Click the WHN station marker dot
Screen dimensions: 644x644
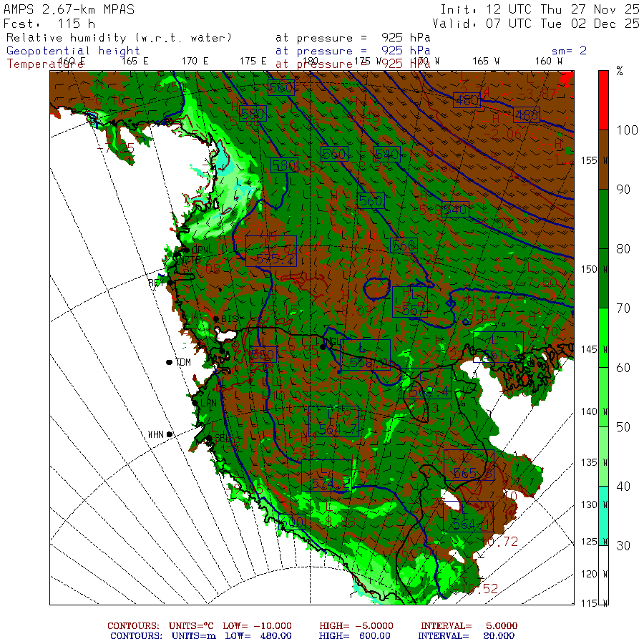click(169, 434)
